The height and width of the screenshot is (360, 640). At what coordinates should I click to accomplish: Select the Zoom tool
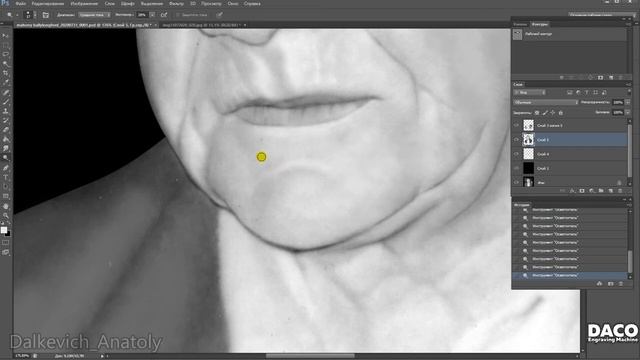[x=6, y=216]
